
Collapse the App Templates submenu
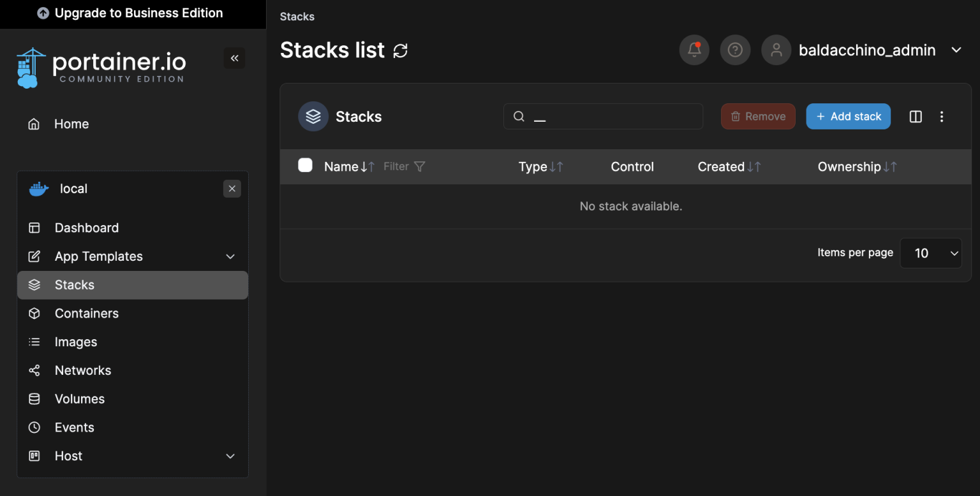230,256
